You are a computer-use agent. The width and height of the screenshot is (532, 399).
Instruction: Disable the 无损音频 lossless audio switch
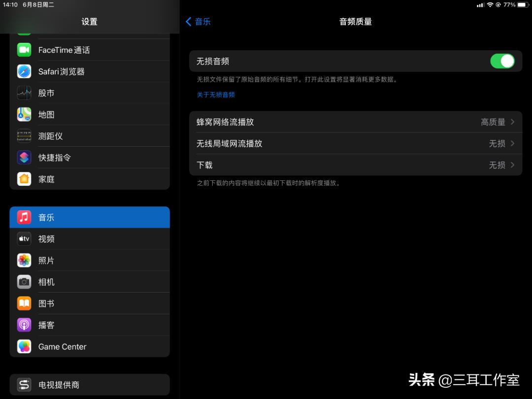tap(502, 61)
